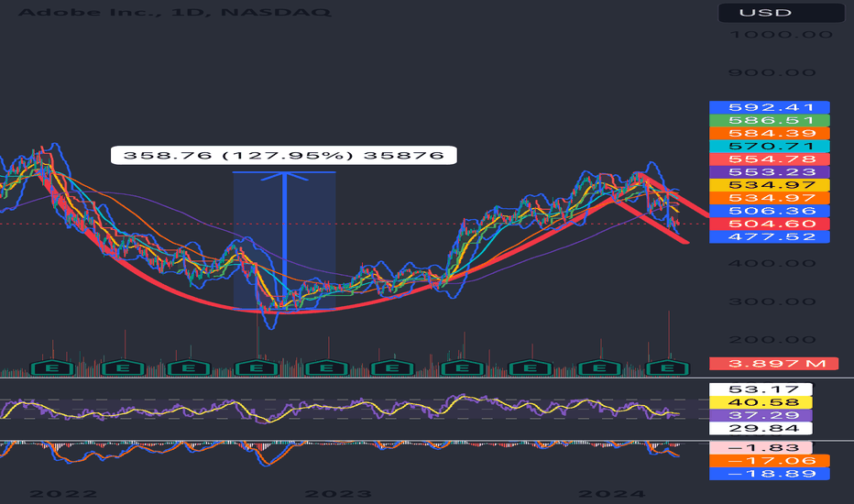
Task: Select the blue -18.89 MACD label
Action: [770, 474]
